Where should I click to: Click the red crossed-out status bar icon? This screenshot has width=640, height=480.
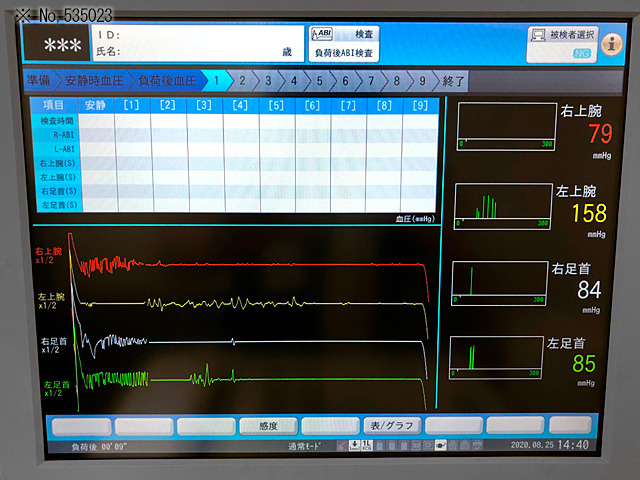point(342,445)
